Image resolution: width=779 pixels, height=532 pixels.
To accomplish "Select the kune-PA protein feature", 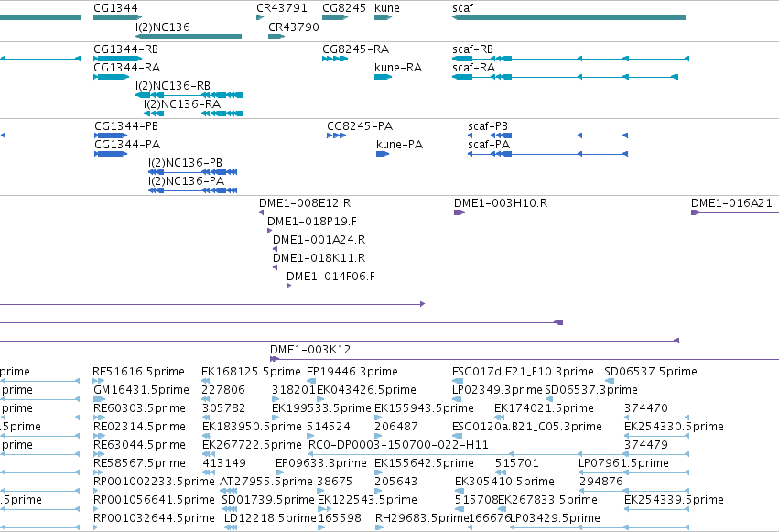I will pyautogui.click(x=383, y=154).
